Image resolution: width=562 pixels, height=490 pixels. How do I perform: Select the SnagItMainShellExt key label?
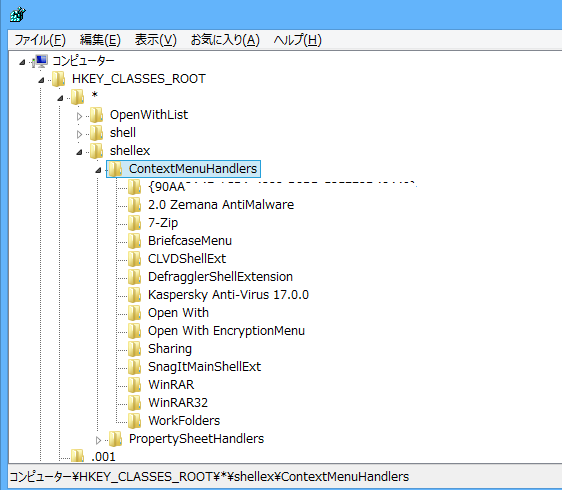click(x=205, y=367)
